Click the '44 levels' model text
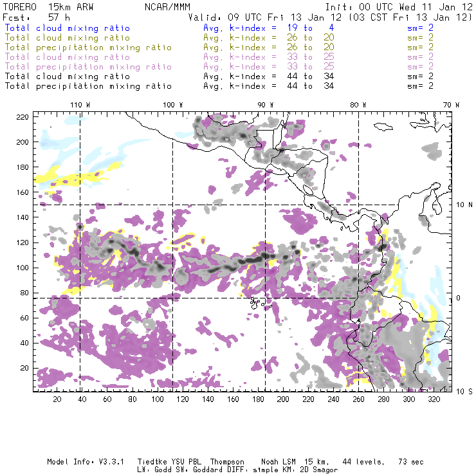Image resolution: width=476 pixels, height=476 pixels. (363, 462)
